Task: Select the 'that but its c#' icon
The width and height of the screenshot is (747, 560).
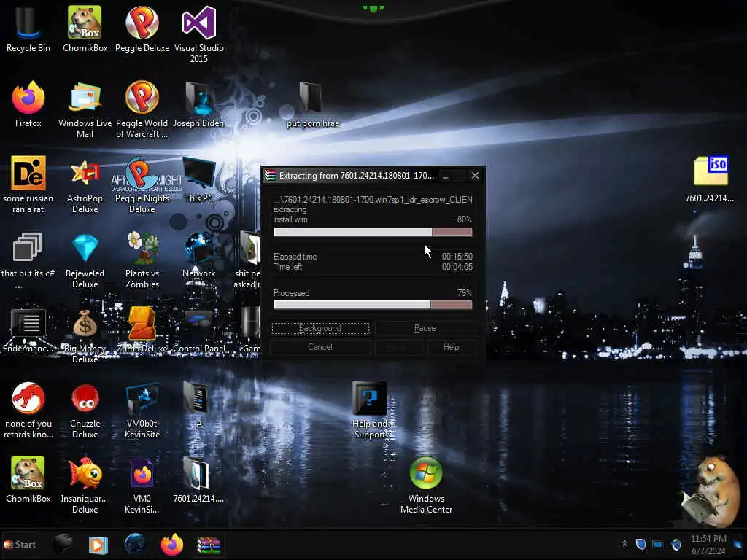Action: (28, 254)
